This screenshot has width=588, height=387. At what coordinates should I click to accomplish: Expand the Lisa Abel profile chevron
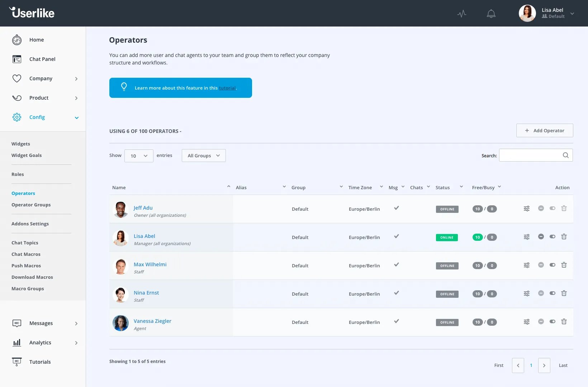tap(572, 13)
